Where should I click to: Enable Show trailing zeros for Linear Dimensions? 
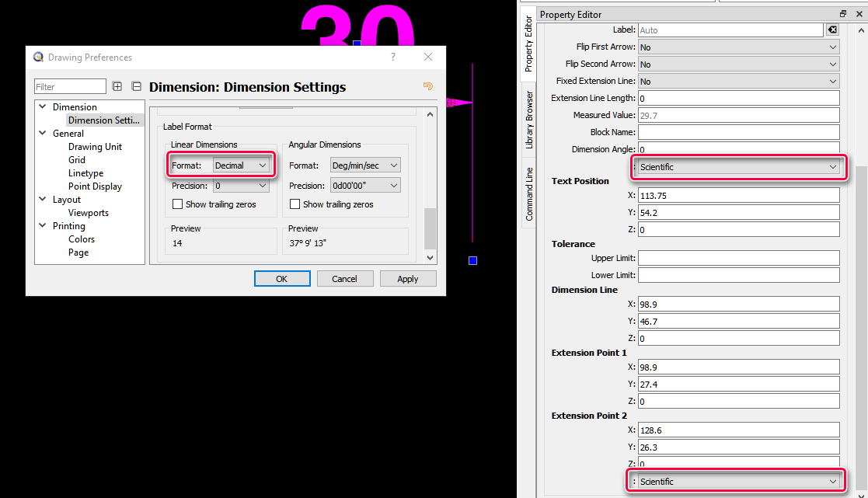(178, 204)
